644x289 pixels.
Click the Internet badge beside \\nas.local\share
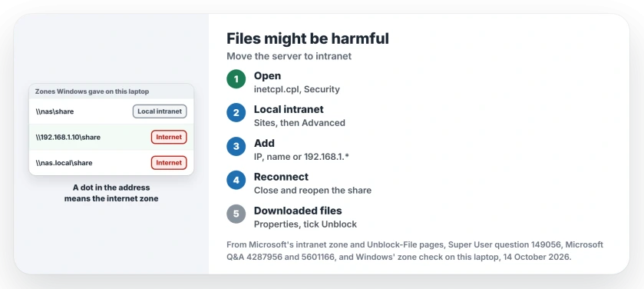pos(169,163)
